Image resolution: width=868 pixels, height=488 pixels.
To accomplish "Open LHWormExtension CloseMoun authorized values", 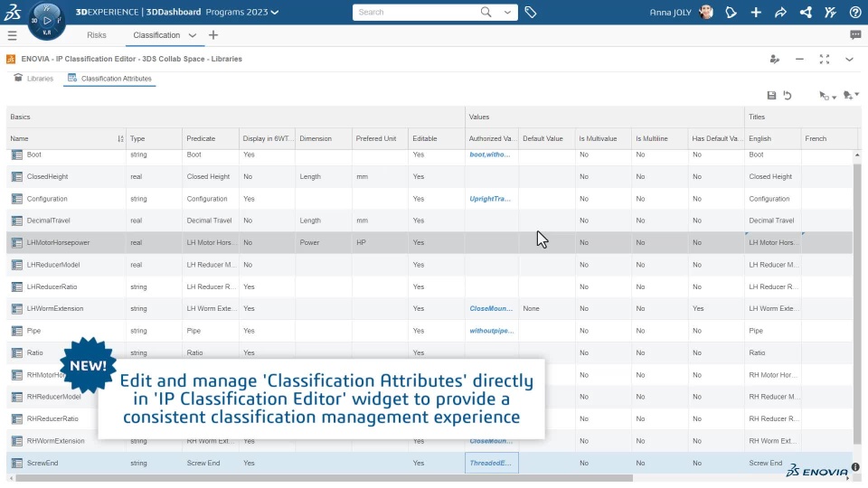I will tap(491, 309).
